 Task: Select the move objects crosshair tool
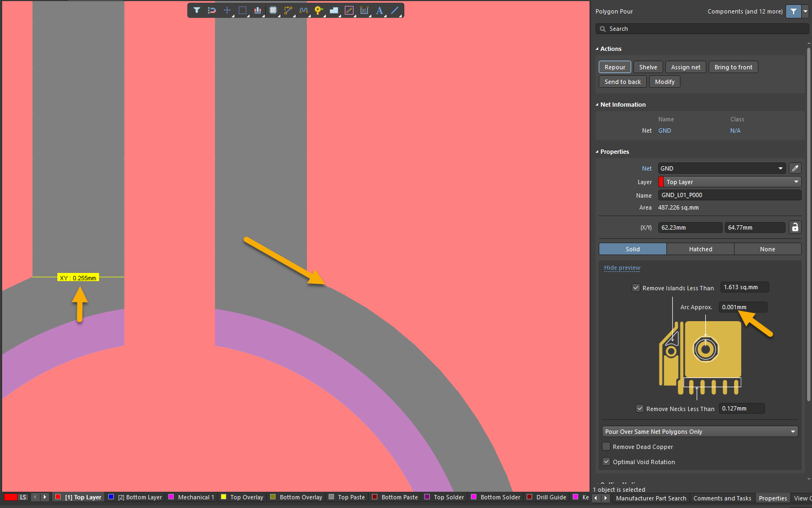227,10
